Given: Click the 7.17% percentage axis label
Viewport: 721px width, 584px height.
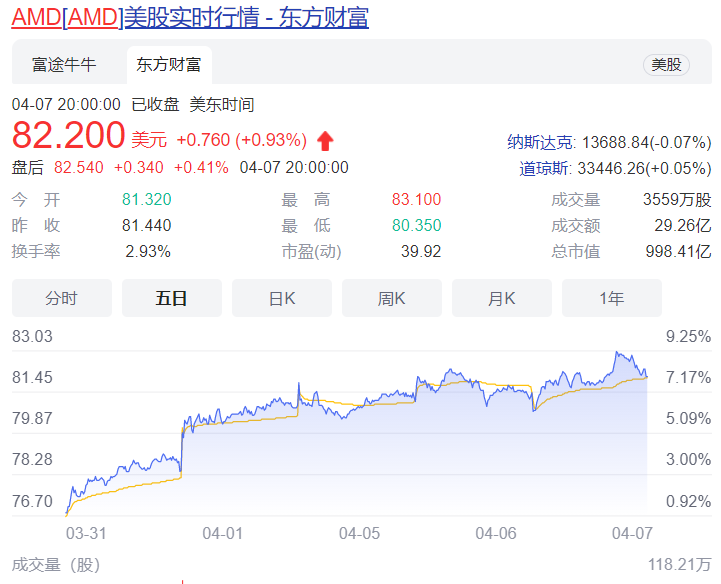Looking at the screenshot, I should [688, 378].
